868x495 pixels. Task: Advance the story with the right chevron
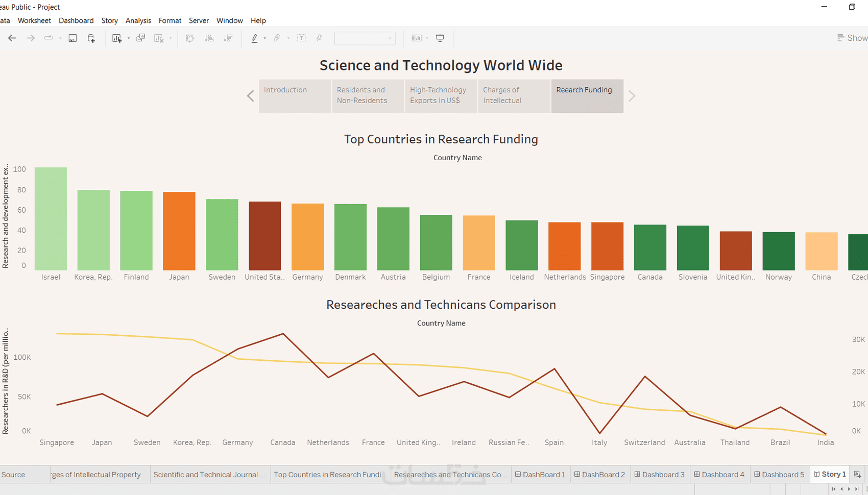point(632,96)
